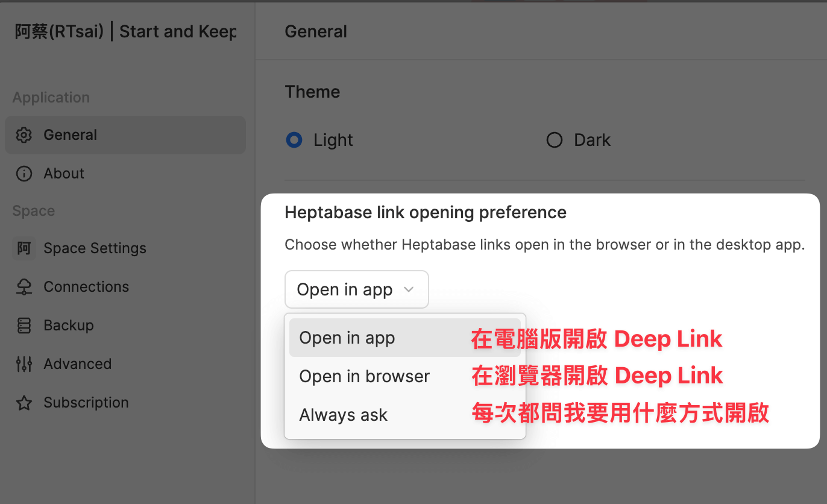Switch to the About section
Image resolution: width=827 pixels, height=504 pixels.
[63, 173]
